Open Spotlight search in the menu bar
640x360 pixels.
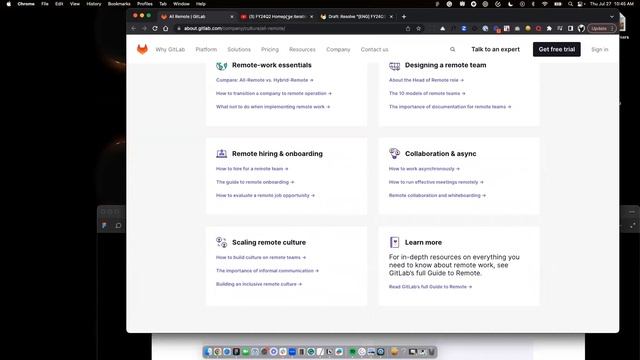coord(570,4)
